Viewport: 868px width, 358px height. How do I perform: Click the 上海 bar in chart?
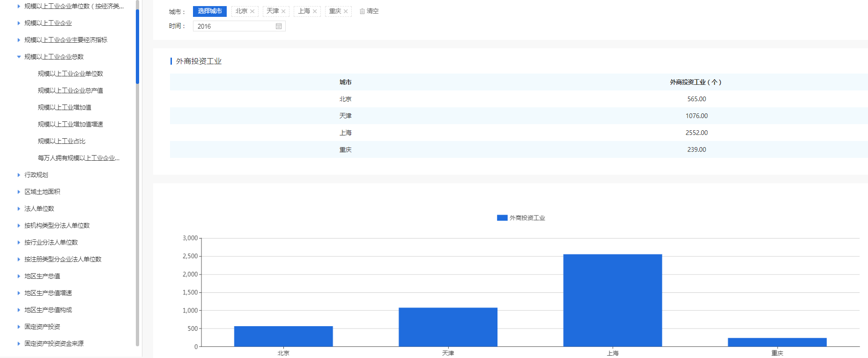click(x=612, y=300)
